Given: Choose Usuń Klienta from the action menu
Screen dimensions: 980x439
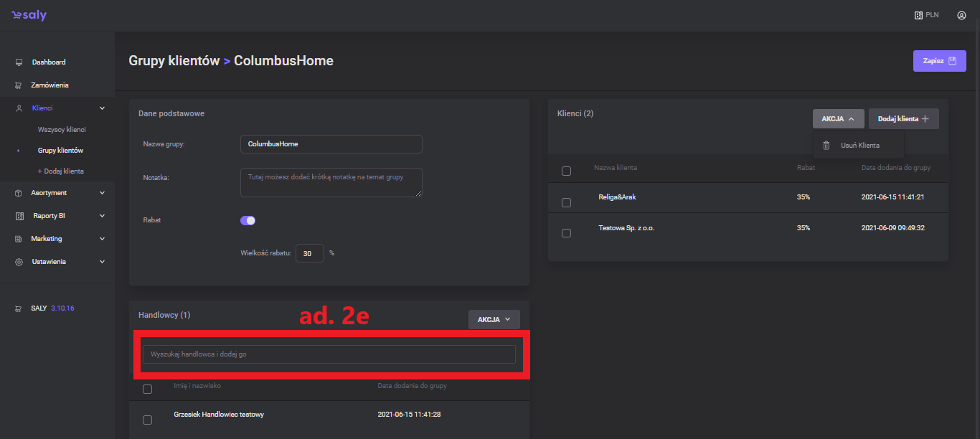Looking at the screenshot, I should click(859, 146).
